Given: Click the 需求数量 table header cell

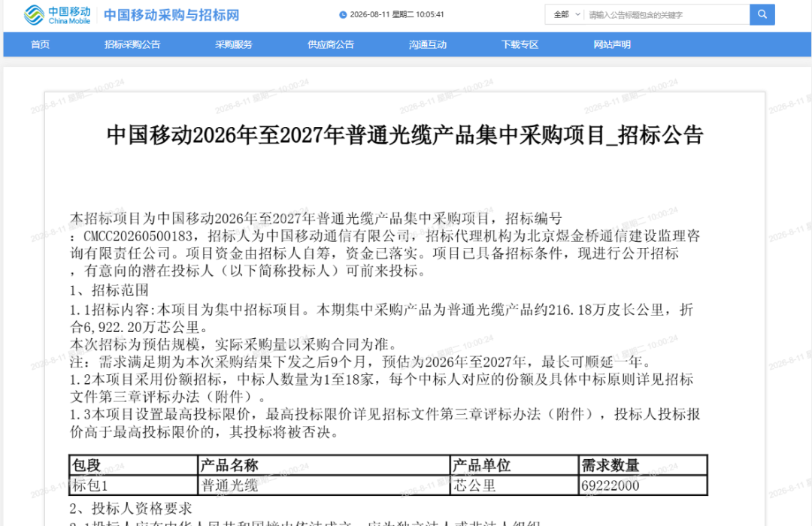Looking at the screenshot, I should [x=643, y=465].
